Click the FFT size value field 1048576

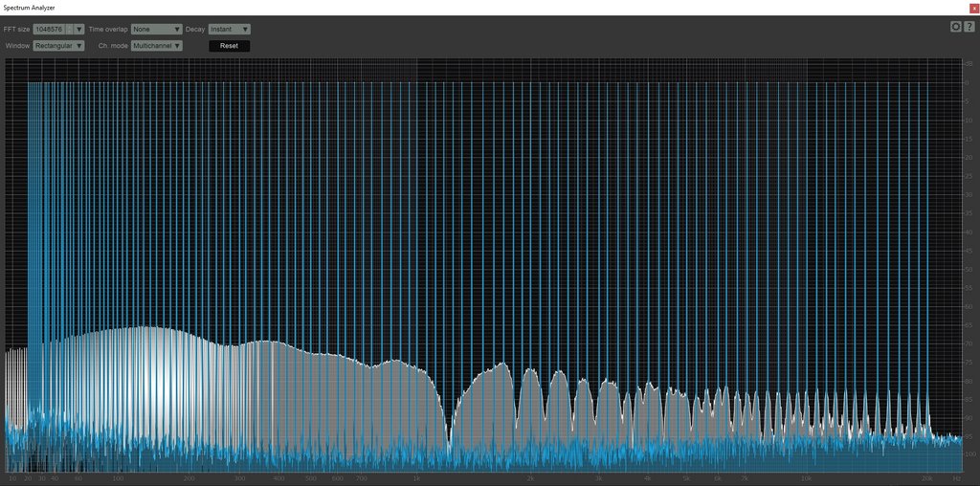(50, 30)
